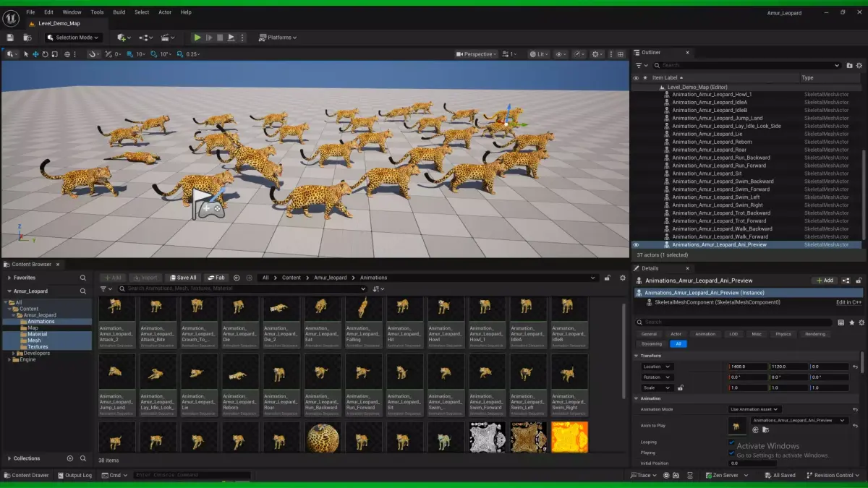The image size is (868, 488).
Task: Open the Content Drawer
Action: tap(26, 475)
